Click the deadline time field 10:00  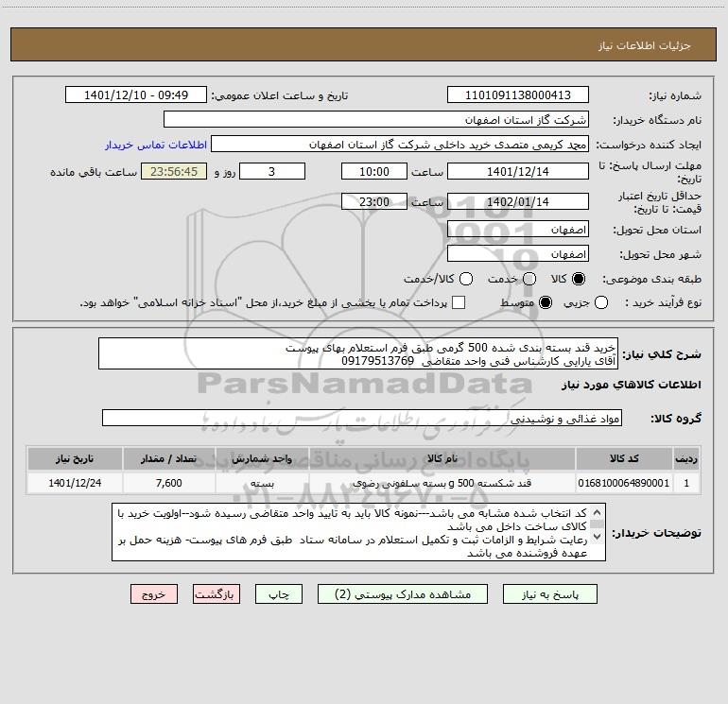click(374, 171)
